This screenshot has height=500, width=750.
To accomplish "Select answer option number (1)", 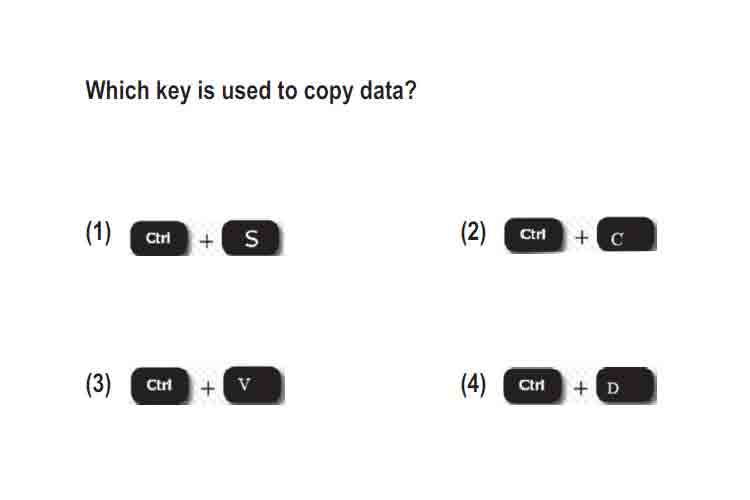I will coord(99,233).
